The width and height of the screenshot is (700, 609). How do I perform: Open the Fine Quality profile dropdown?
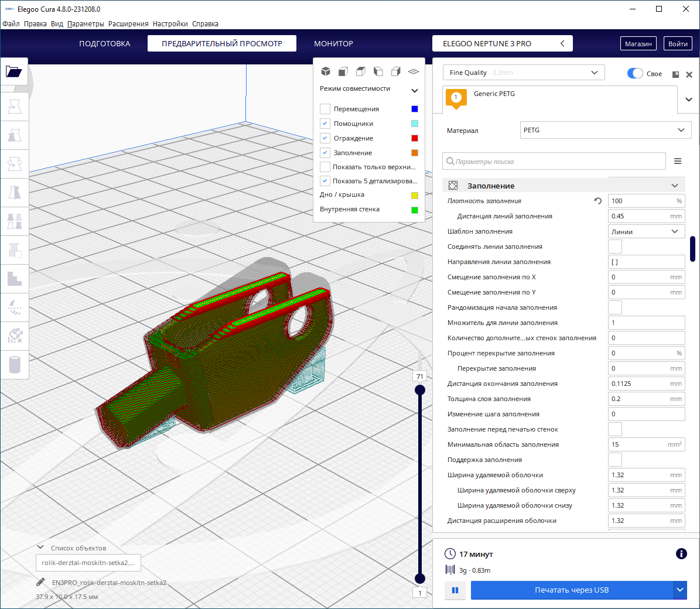pos(523,73)
